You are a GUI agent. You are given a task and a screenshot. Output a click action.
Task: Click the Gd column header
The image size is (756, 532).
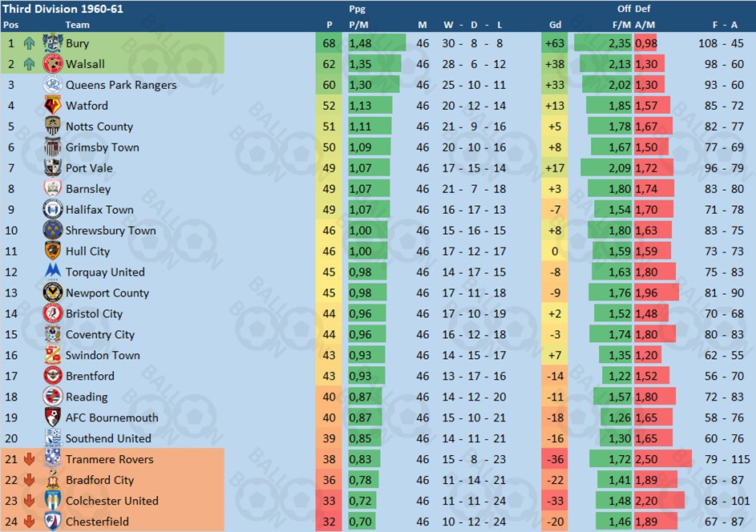555,25
